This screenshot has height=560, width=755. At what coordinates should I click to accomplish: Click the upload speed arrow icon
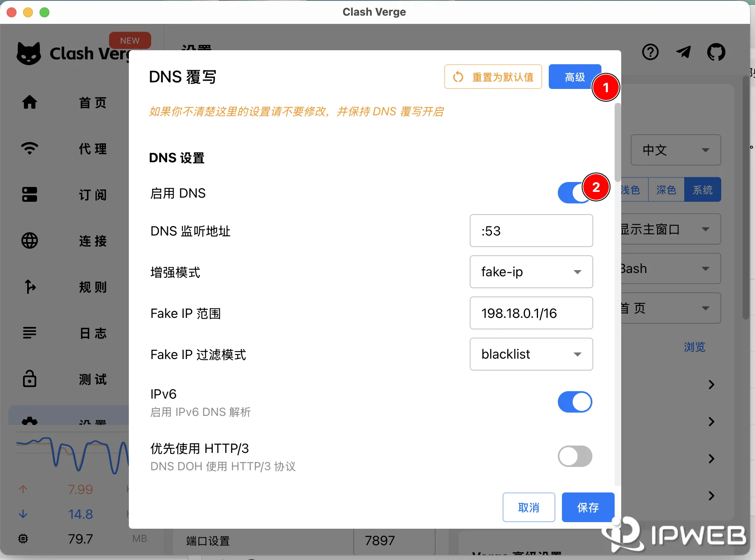tap(23, 489)
